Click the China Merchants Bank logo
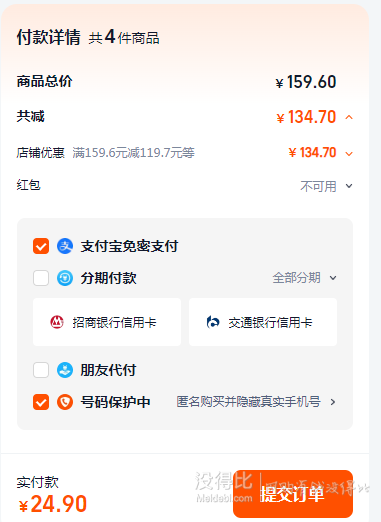This screenshot has width=381, height=522. pos(57,322)
